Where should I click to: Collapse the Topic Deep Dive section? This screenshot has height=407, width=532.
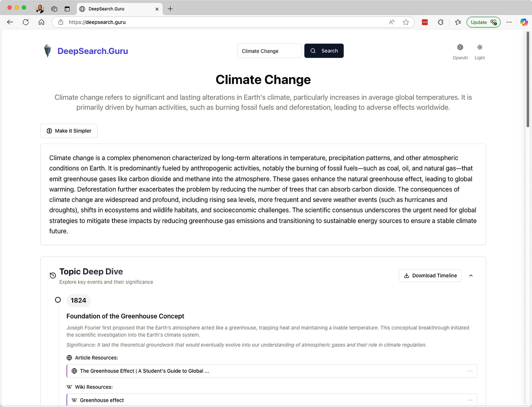pos(471,276)
